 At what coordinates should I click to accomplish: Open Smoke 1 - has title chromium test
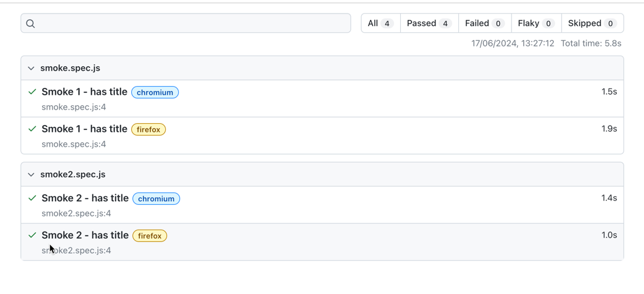point(84,92)
